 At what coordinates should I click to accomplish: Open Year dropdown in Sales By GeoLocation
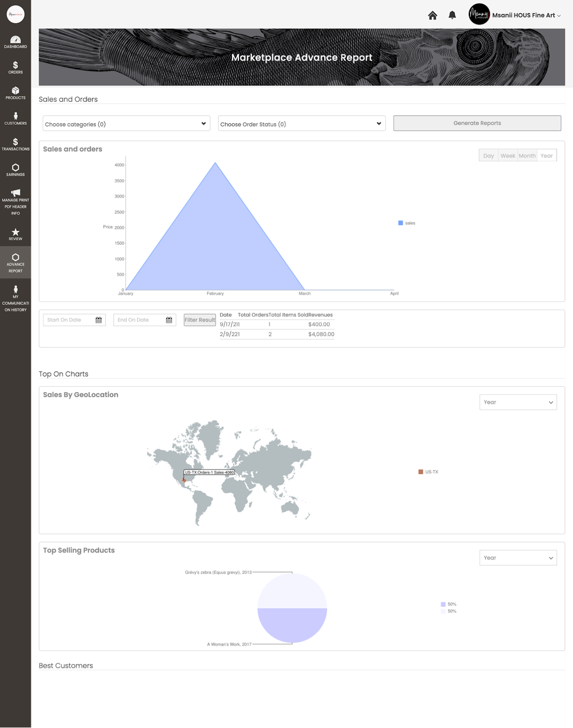tap(518, 402)
